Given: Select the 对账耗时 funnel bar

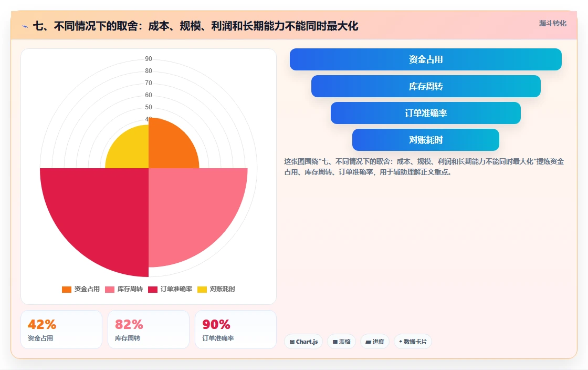Looking at the screenshot, I should point(426,140).
